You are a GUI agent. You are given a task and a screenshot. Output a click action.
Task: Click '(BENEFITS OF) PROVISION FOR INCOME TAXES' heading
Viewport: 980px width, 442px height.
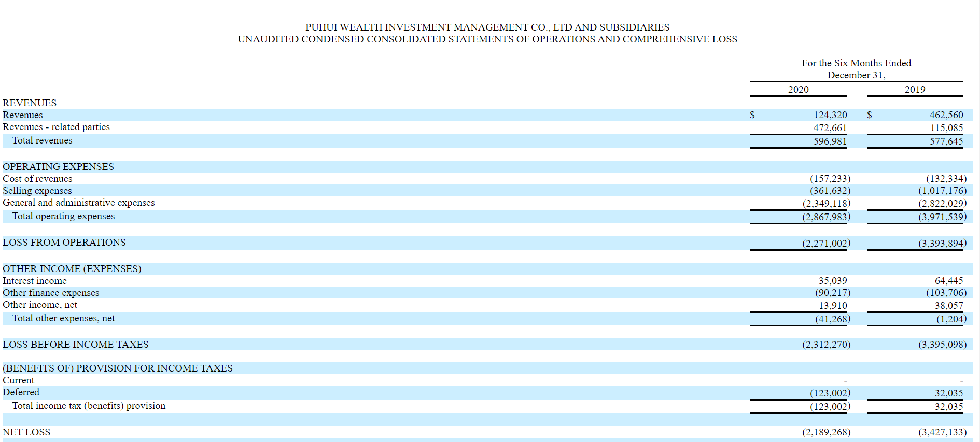[118, 368]
